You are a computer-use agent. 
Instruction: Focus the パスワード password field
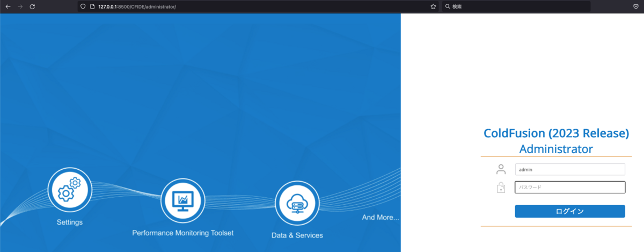click(570, 188)
